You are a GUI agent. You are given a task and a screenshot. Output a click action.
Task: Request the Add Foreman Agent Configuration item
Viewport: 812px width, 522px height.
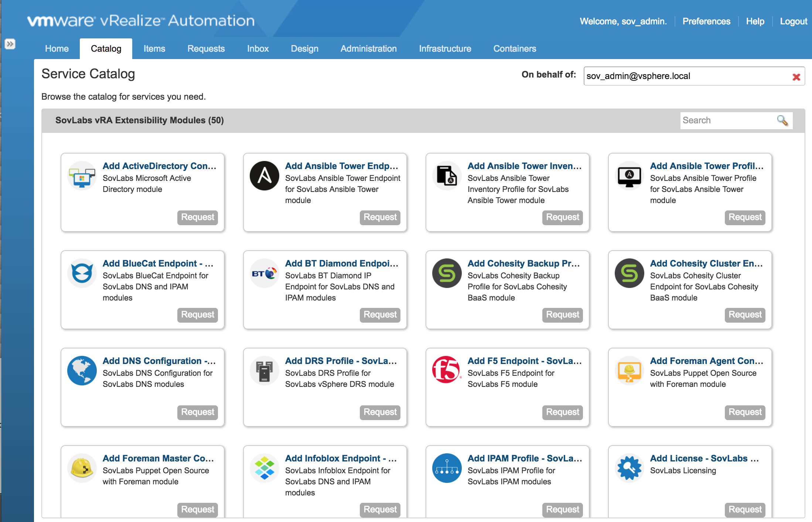745,412
